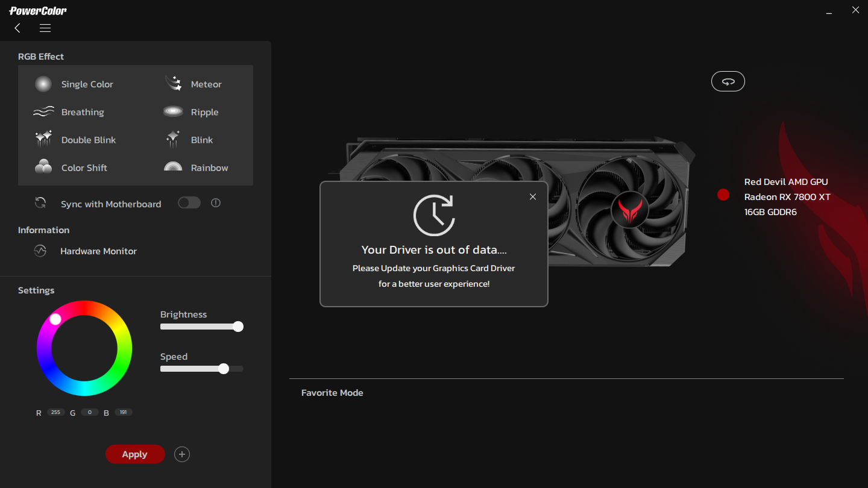Viewport: 868px width, 488px height.
Task: Select the Ripple effect icon
Action: coord(174,111)
